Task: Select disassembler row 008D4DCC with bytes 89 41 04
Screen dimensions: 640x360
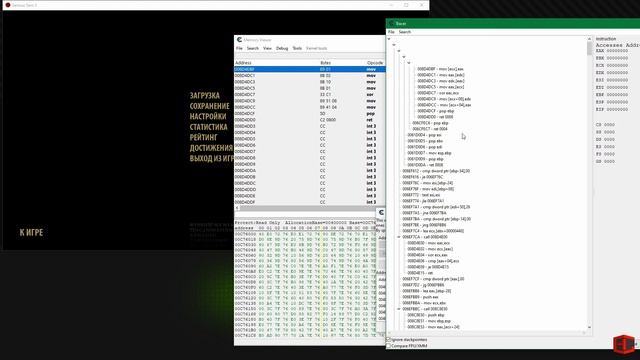Action: 310,107
